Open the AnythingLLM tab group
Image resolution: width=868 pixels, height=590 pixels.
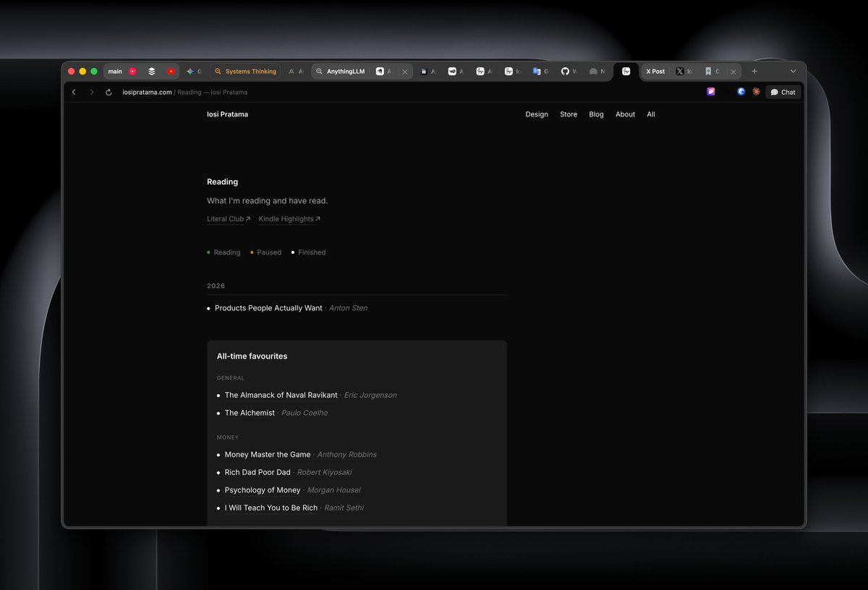[340, 72]
